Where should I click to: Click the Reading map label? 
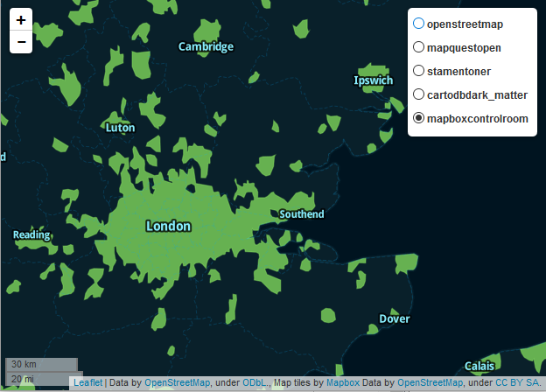[31, 235]
